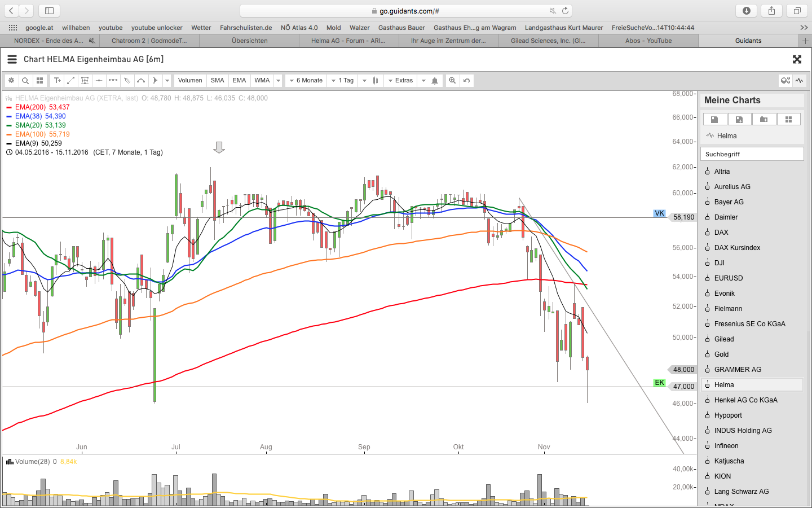Switch to Gilead Sciences browser tab
812x508 pixels.
click(x=548, y=41)
